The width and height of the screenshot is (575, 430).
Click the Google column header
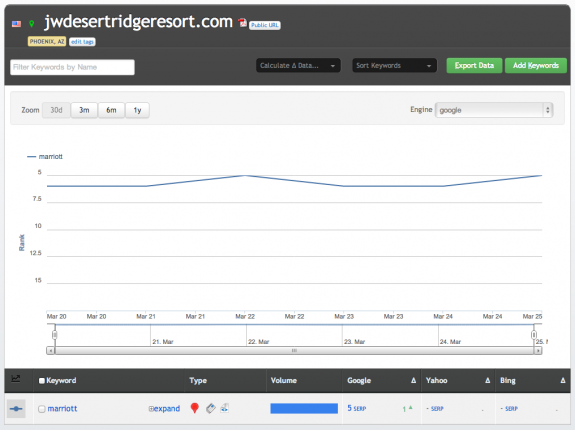tap(359, 381)
